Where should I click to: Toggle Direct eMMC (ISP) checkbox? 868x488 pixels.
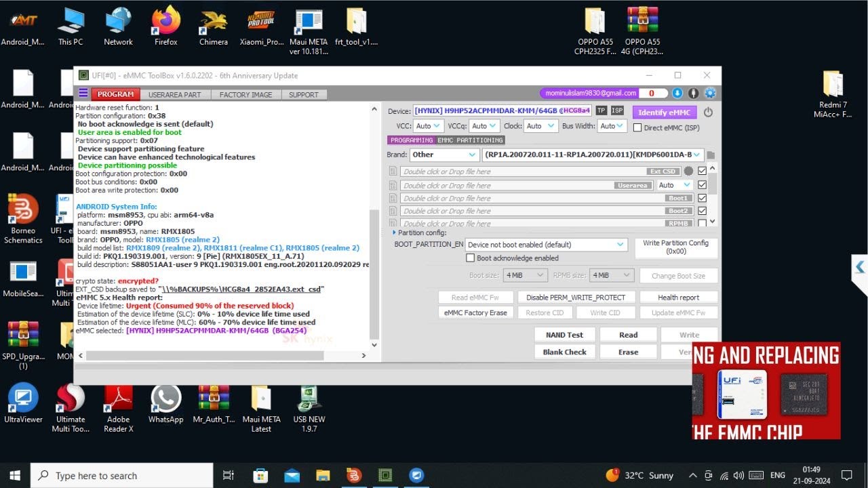(x=637, y=127)
